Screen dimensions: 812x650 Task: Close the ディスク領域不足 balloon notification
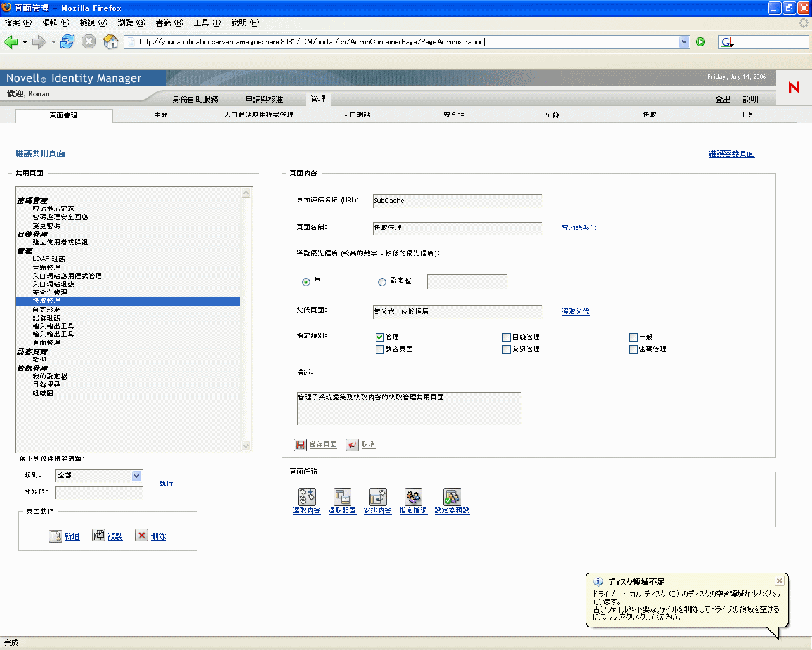780,581
